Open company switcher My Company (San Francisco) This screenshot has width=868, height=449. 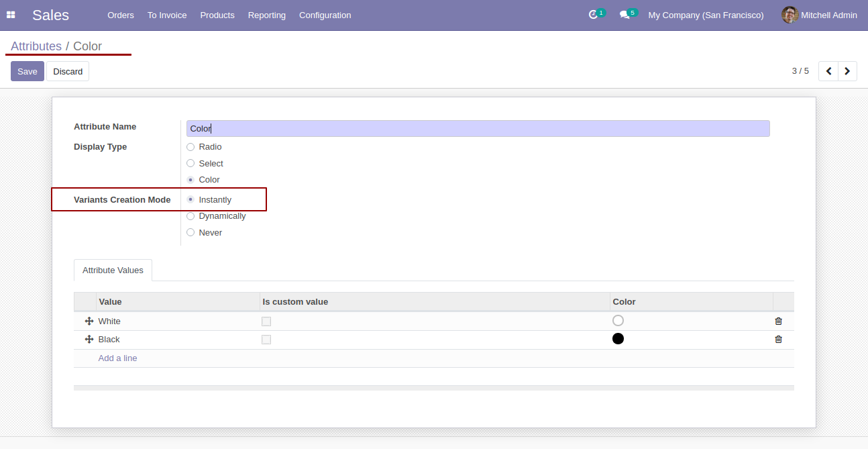point(706,15)
